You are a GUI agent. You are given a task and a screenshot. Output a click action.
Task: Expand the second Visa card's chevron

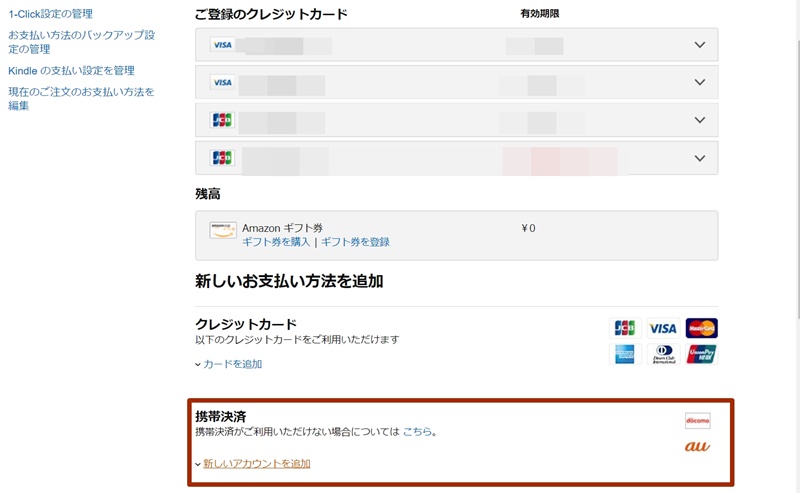click(699, 82)
